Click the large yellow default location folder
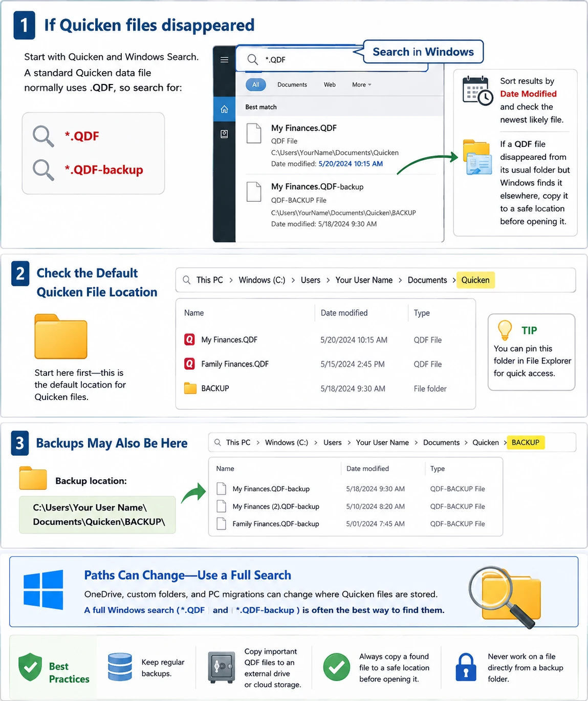Image resolution: width=588 pixels, height=701 pixels. pos(61,336)
